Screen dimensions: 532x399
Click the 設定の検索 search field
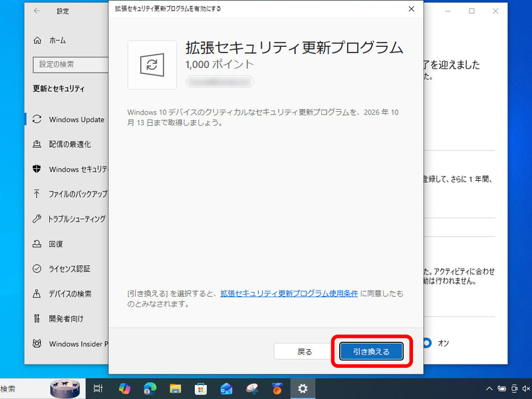tap(70, 65)
